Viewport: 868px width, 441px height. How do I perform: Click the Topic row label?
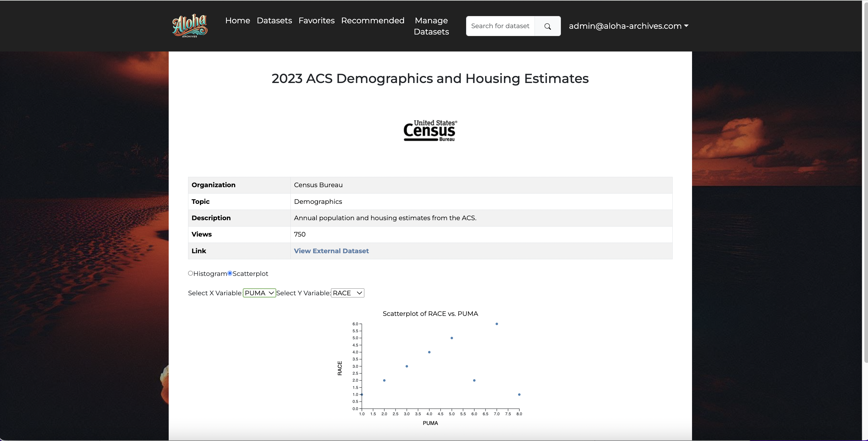[x=200, y=201]
